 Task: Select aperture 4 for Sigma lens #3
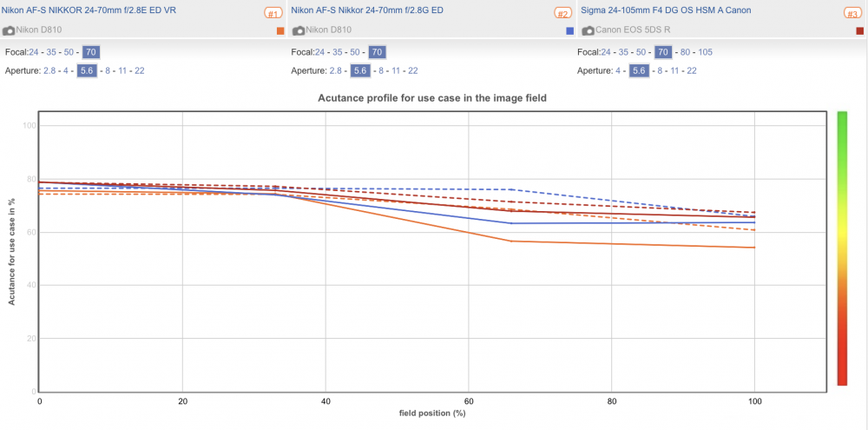(x=619, y=70)
